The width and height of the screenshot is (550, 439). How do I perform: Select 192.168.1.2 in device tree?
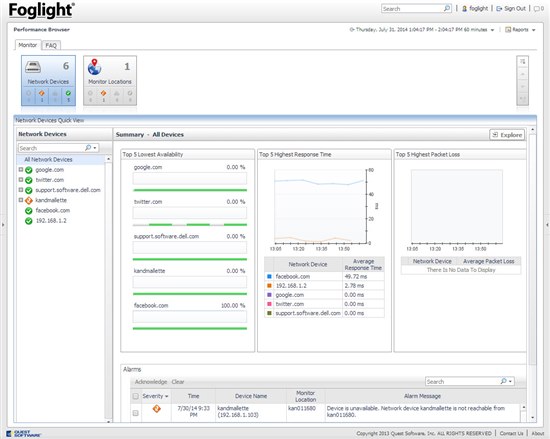tap(51, 221)
